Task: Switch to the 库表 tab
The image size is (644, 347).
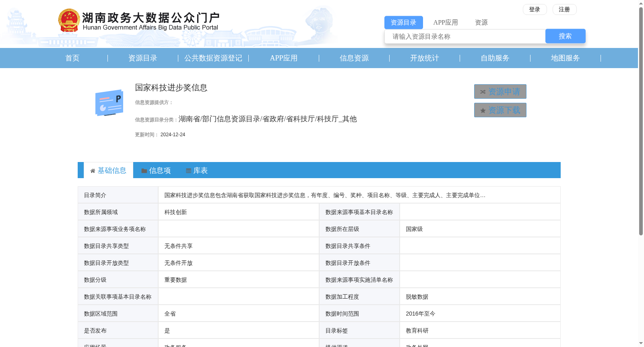Action: tap(197, 170)
